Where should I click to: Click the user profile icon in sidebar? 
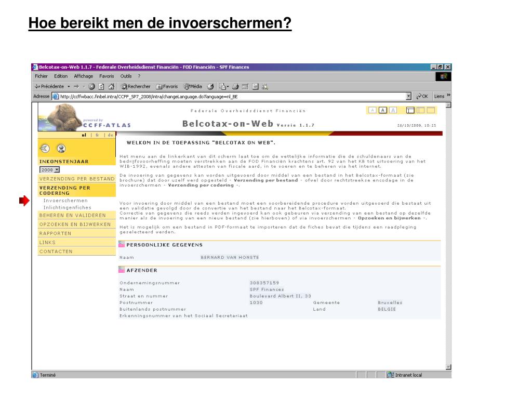(61, 148)
